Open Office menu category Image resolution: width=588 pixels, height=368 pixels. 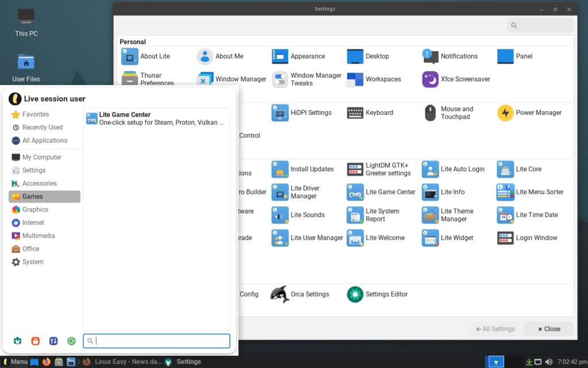click(44, 249)
